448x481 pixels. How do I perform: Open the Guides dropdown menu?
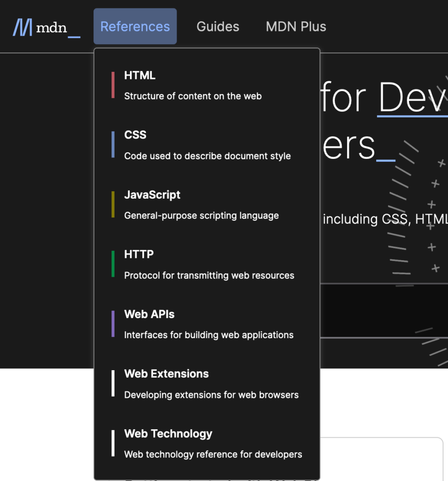(x=217, y=27)
